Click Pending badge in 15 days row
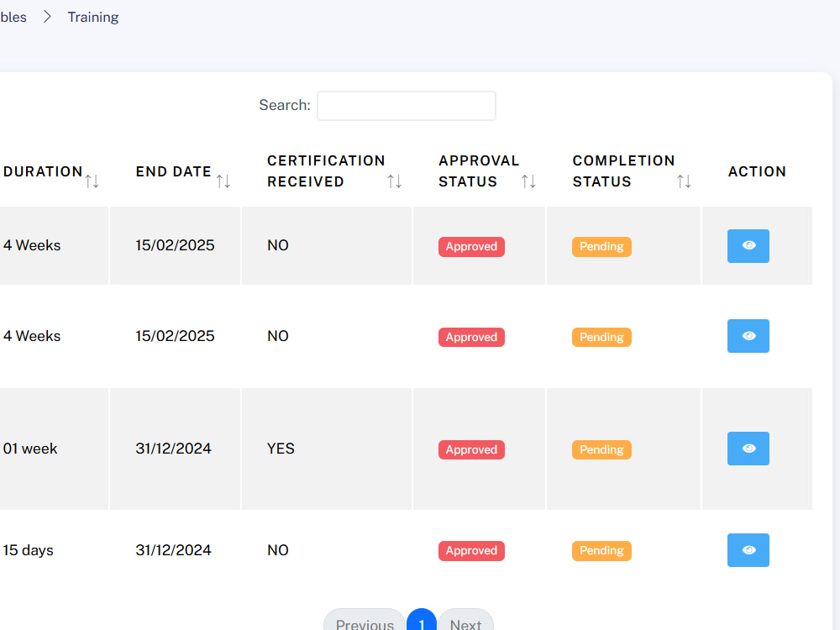Image resolution: width=840 pixels, height=630 pixels. pyautogui.click(x=601, y=551)
